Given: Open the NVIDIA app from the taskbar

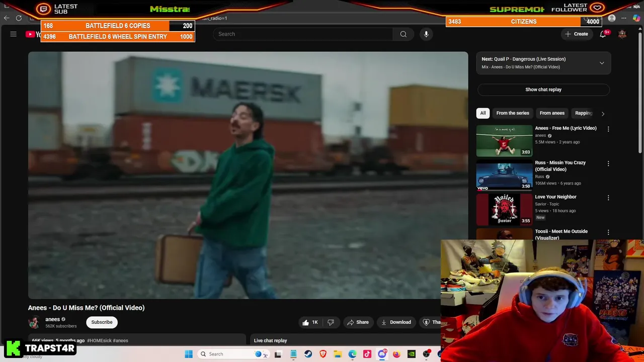Looking at the screenshot, I should (412, 354).
